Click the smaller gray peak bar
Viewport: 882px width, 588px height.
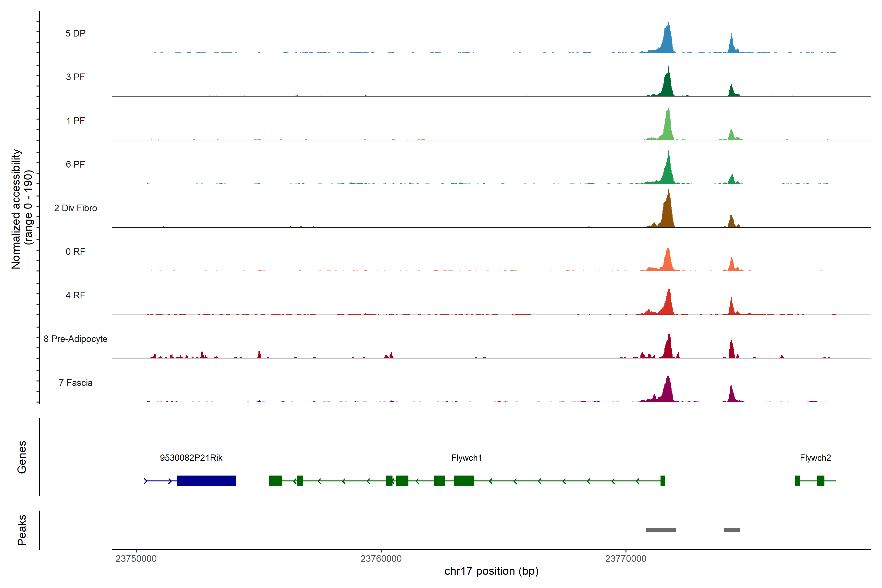coord(732,530)
